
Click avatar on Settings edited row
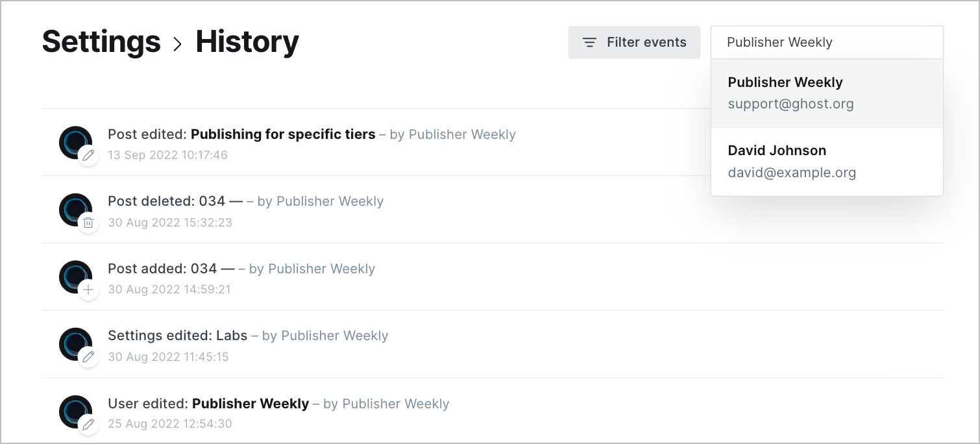tap(75, 344)
